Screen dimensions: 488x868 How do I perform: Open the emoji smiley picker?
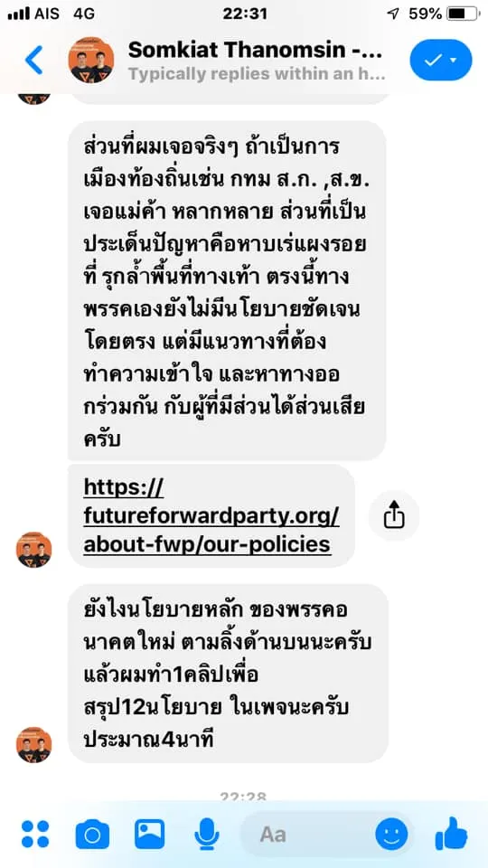391,834
